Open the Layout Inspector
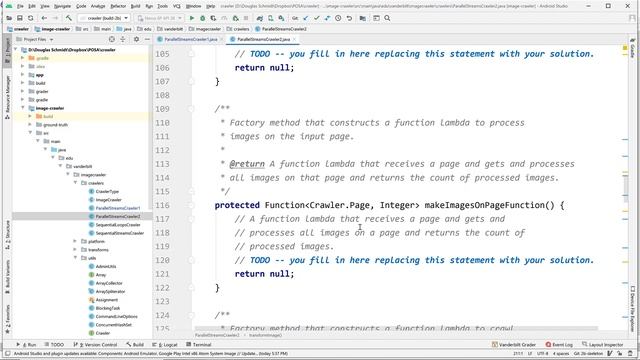The image size is (640, 360). pyautogui.click(x=603, y=344)
